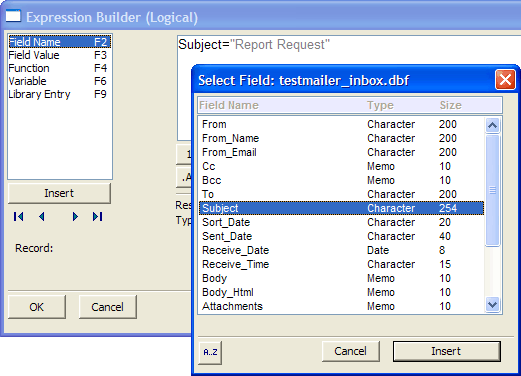Jump to last record arrow
Image resolution: width=521 pixels, height=376 pixels.
(x=98, y=217)
